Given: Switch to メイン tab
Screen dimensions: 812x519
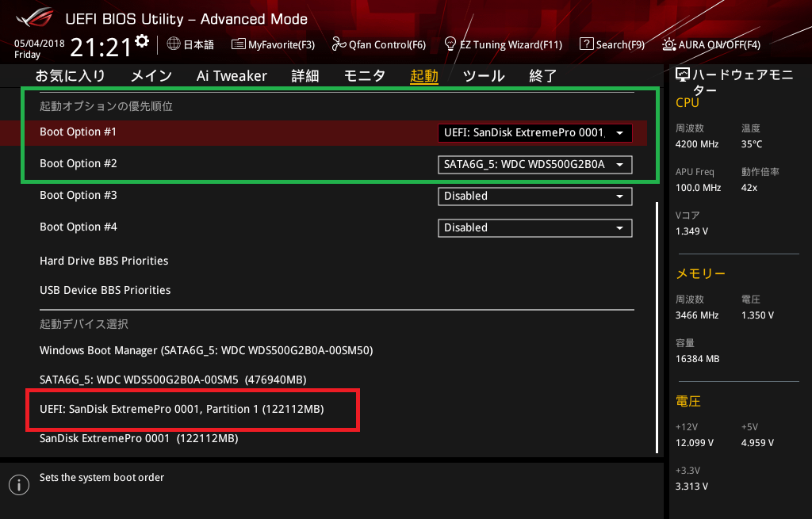Looking at the screenshot, I should pos(151,76).
